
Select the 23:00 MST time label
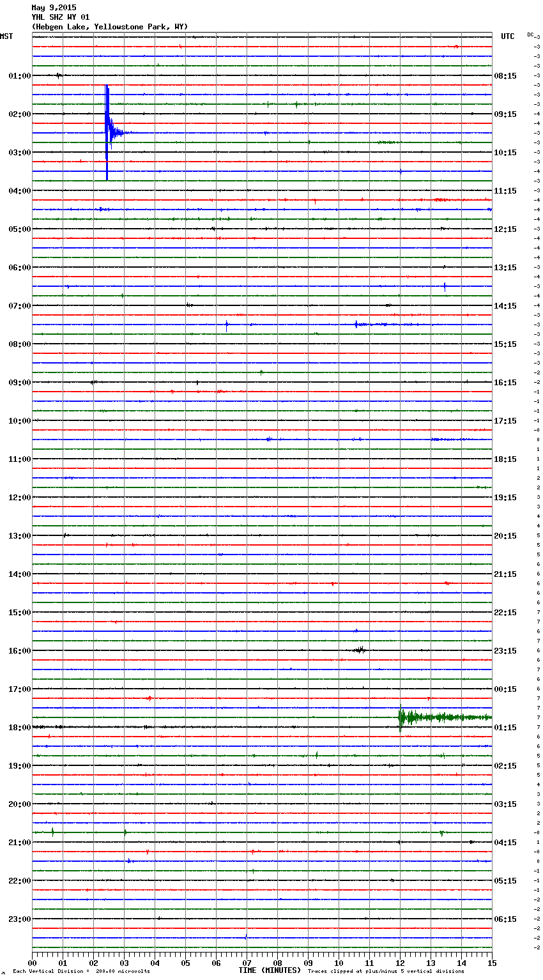coord(19,919)
